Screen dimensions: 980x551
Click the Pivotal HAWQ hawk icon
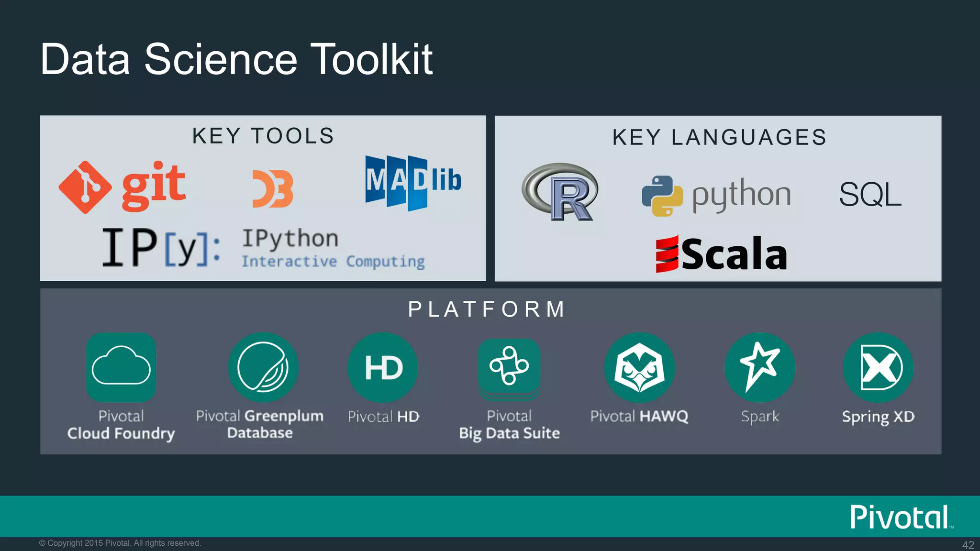[639, 367]
